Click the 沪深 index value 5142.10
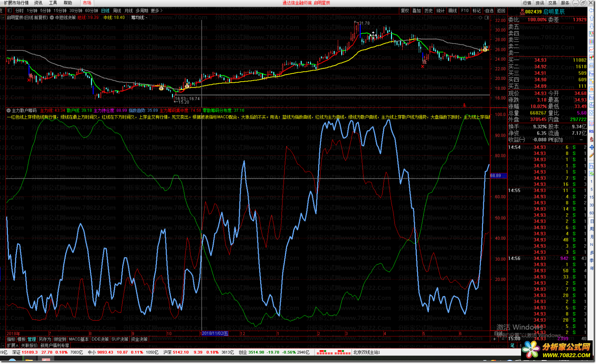 [181, 353]
